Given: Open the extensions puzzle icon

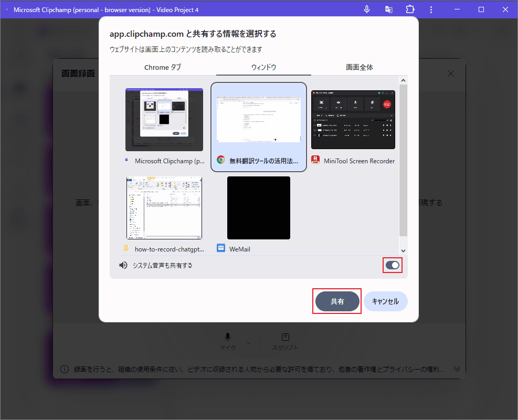Looking at the screenshot, I should point(410,9).
